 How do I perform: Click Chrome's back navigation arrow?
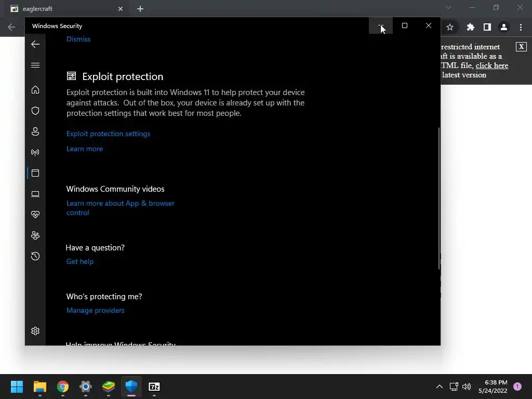pos(11,27)
